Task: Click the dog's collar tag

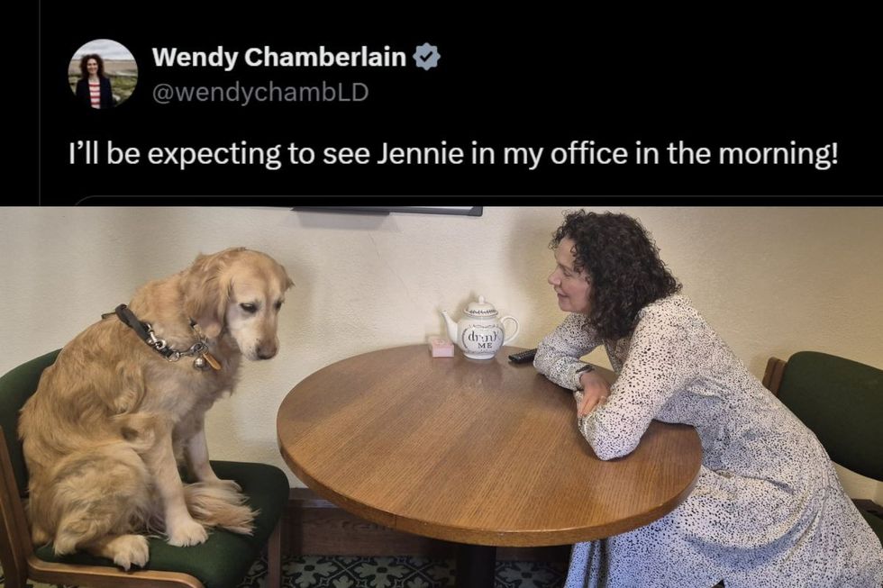Action: (213, 361)
